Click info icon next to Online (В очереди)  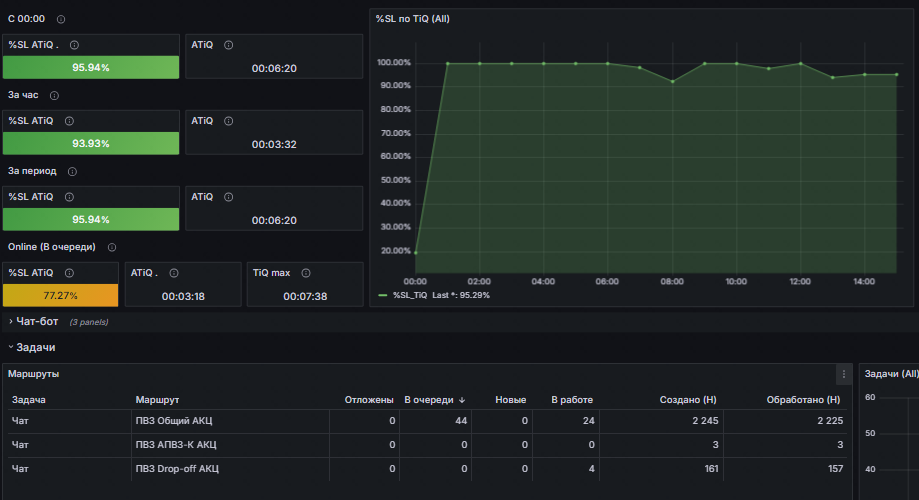[112, 247]
